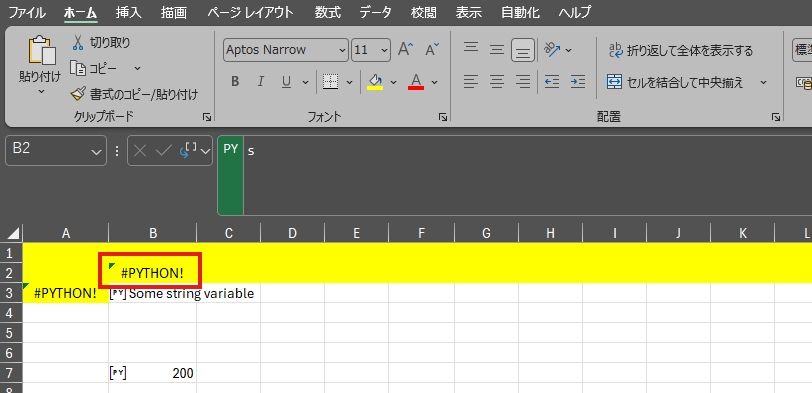The height and width of the screenshot is (393, 812).
Task: Open the font size 11 dropdown
Action: (384, 50)
